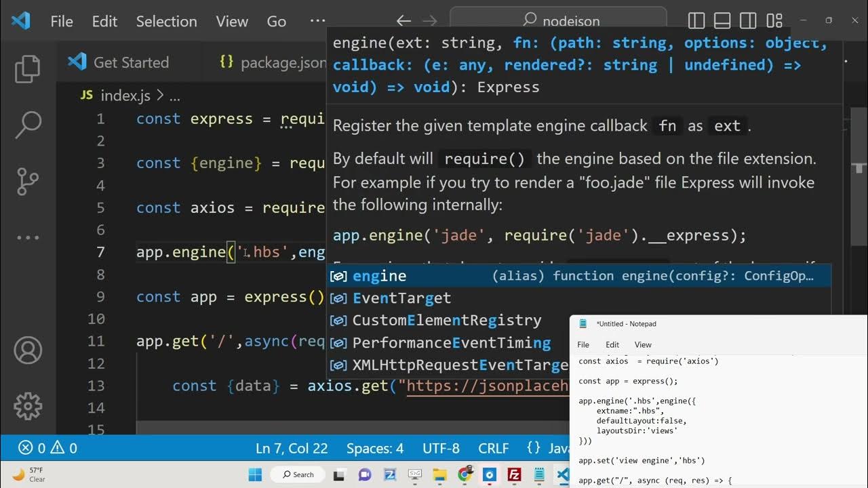Open the Manage gear in activity bar
Image resolution: width=868 pixels, height=488 pixels.
click(28, 406)
